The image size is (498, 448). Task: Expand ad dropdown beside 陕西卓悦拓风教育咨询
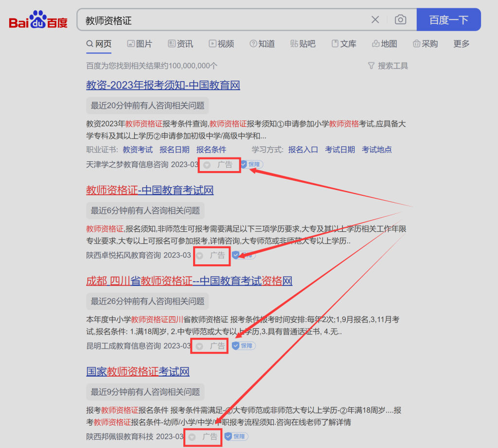199,256
